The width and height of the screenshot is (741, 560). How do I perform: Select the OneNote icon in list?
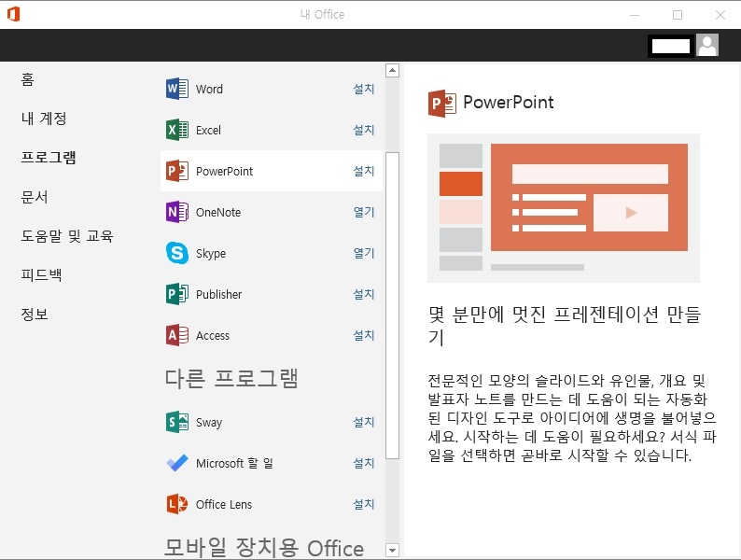point(177,212)
